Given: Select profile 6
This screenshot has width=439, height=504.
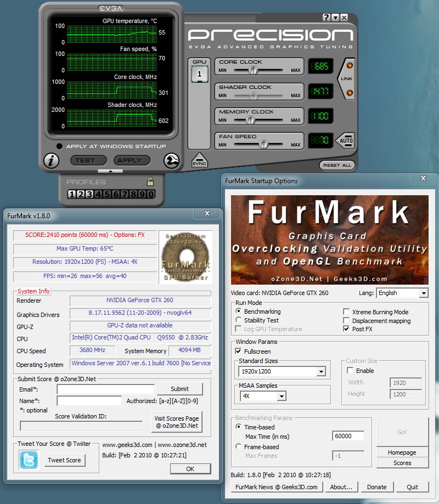Looking at the screenshot, I should click(115, 194).
